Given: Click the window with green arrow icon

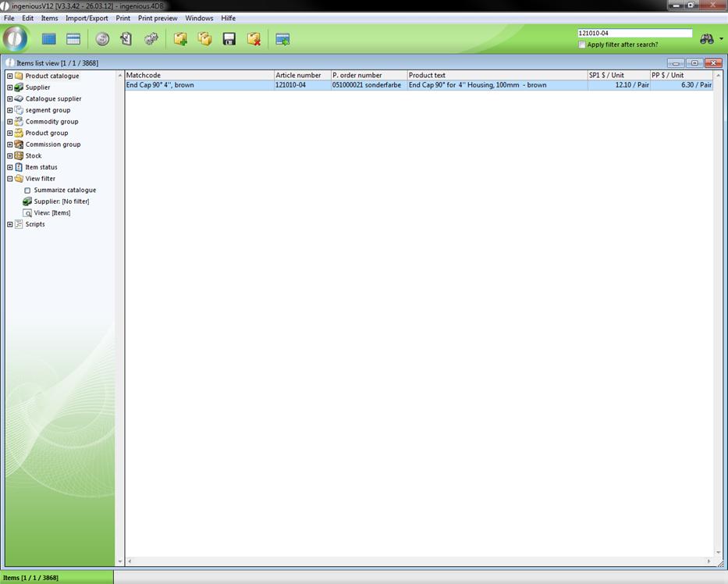Looking at the screenshot, I should click(x=282, y=39).
